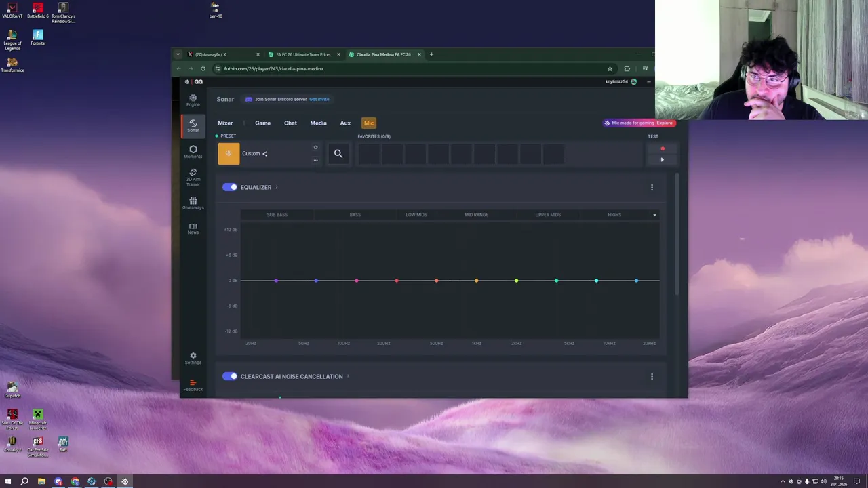Show ClearCast AI help question mark
The height and width of the screenshot is (488, 868).
[x=348, y=376]
